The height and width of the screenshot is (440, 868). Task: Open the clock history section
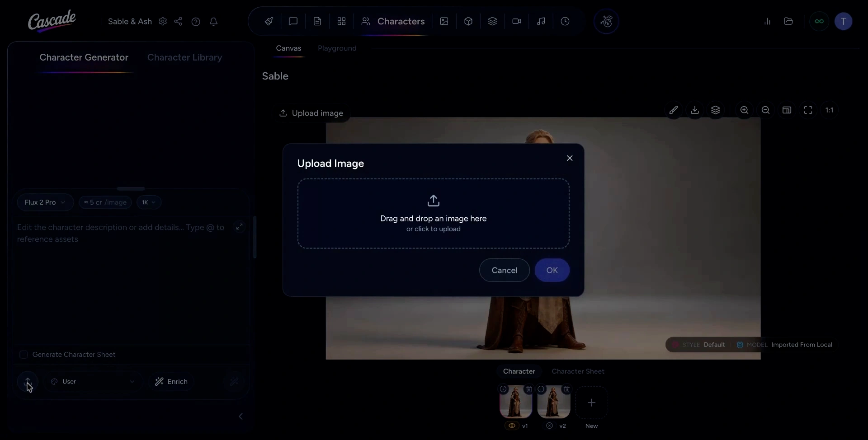click(x=565, y=21)
